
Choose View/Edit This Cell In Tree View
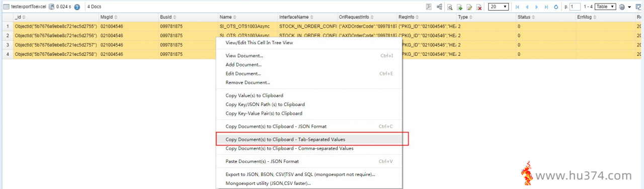click(x=309, y=43)
